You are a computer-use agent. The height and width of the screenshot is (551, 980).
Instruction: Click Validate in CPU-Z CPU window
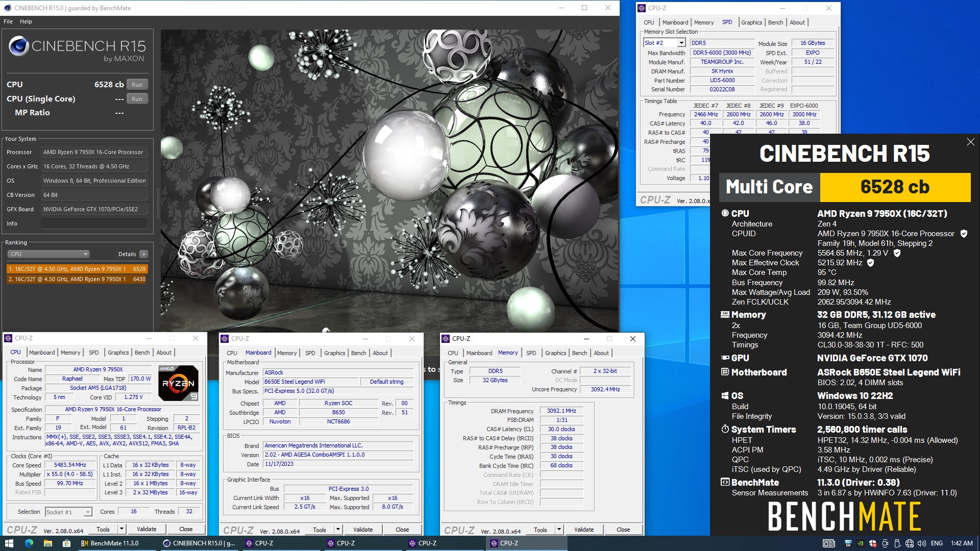click(x=146, y=529)
